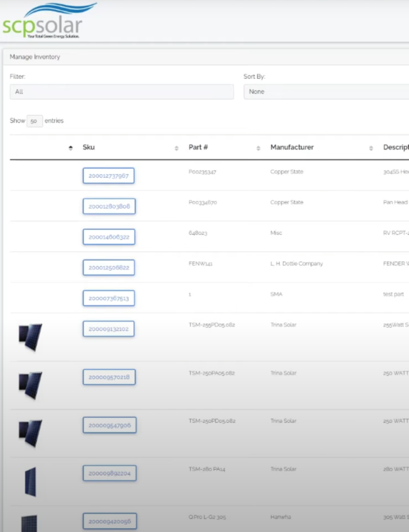Open Sku 200014606322
The width and height of the screenshot is (409, 532).
click(x=109, y=237)
